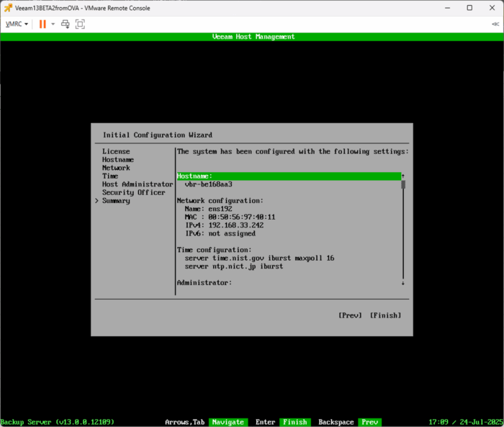504x427 pixels.
Task: Click the MAC address 00:50:56:97:40:11
Action: tap(242, 217)
